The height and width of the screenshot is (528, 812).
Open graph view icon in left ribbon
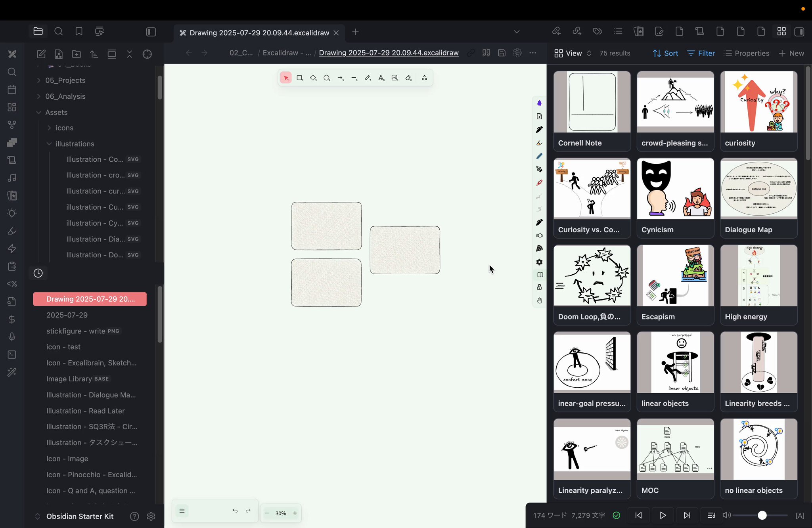click(12, 125)
